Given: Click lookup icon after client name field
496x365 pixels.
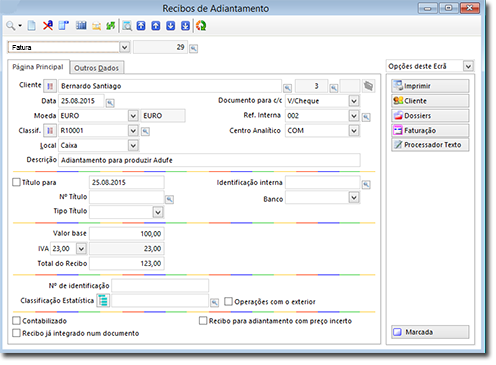Looking at the screenshot, I should 287,88.
